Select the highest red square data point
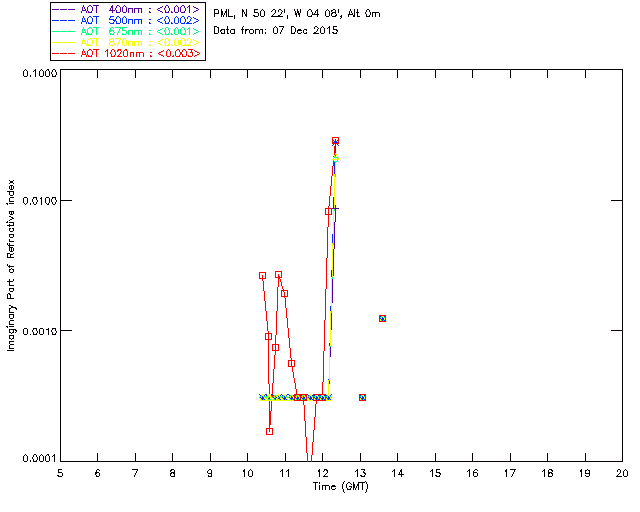This screenshot has width=640, height=512. (x=336, y=141)
